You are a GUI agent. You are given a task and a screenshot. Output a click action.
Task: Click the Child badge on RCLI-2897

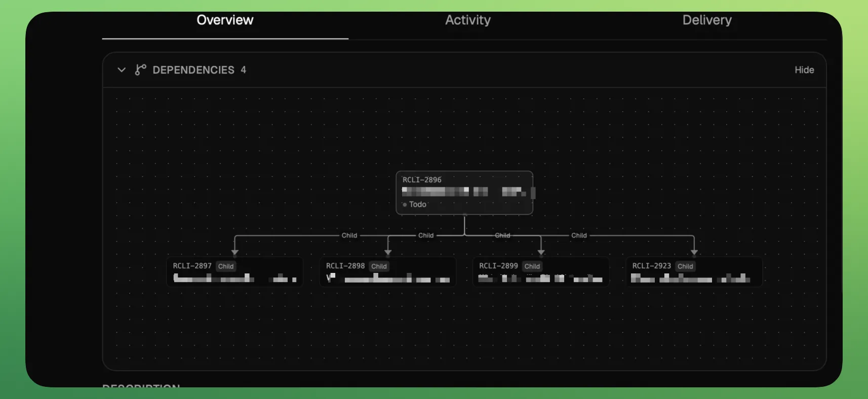click(x=226, y=266)
